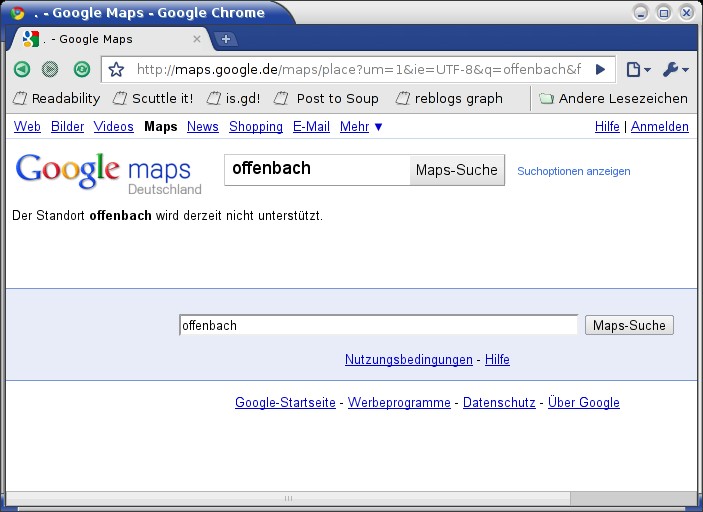Click the horizontal scrollbar at the bottom
This screenshot has height=512, width=703.
pyautogui.click(x=288, y=498)
